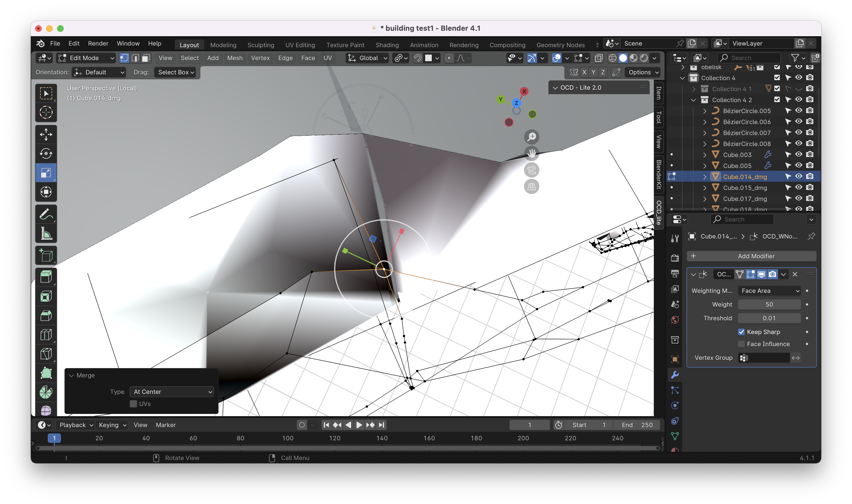This screenshot has width=852, height=504.
Task: Expand Cube.015_dmg in outliner
Action: 705,188
